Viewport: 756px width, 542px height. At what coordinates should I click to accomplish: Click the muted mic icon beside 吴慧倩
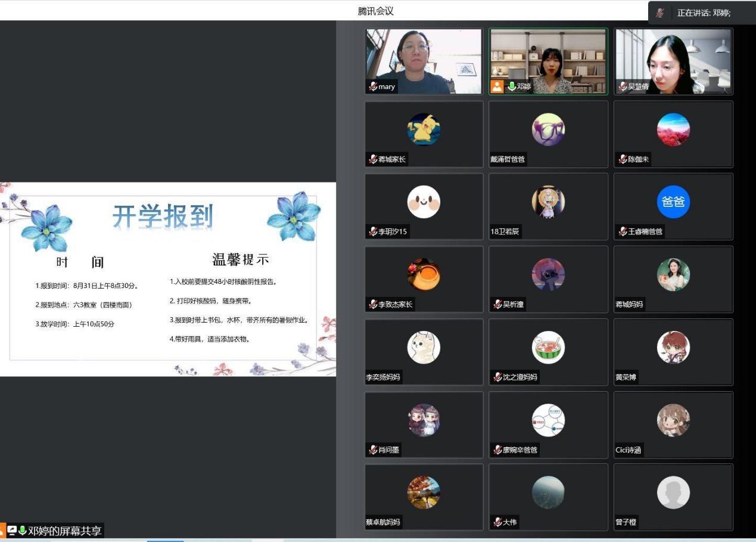pos(623,87)
